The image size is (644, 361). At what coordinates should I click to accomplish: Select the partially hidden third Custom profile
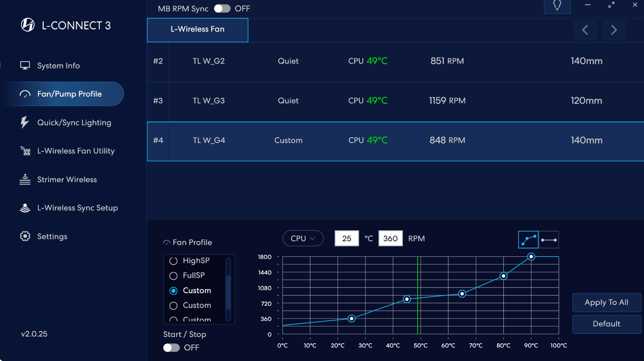point(190,319)
